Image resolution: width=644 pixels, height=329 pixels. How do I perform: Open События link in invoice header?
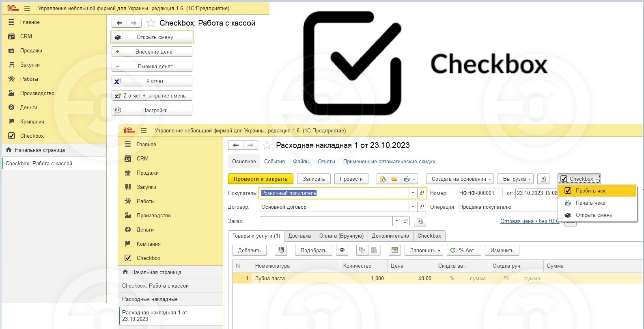pos(274,161)
